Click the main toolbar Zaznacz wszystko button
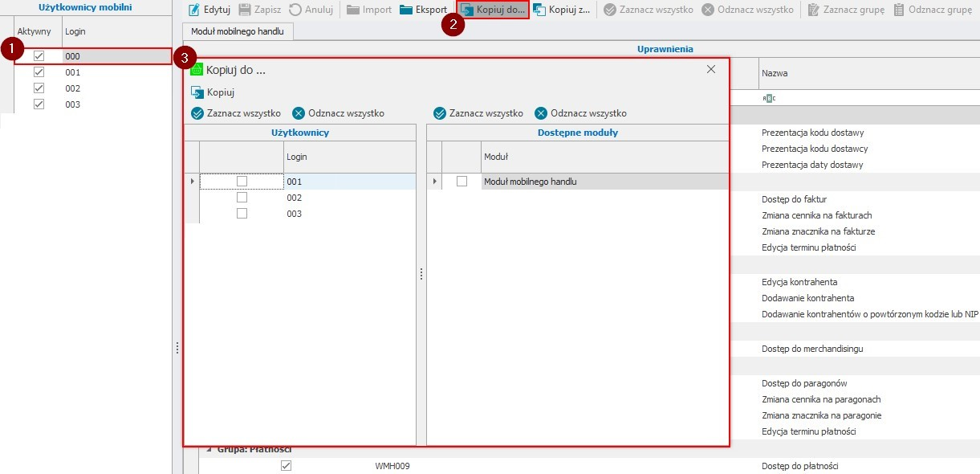Image resolution: width=980 pixels, height=474 pixels. click(x=648, y=10)
